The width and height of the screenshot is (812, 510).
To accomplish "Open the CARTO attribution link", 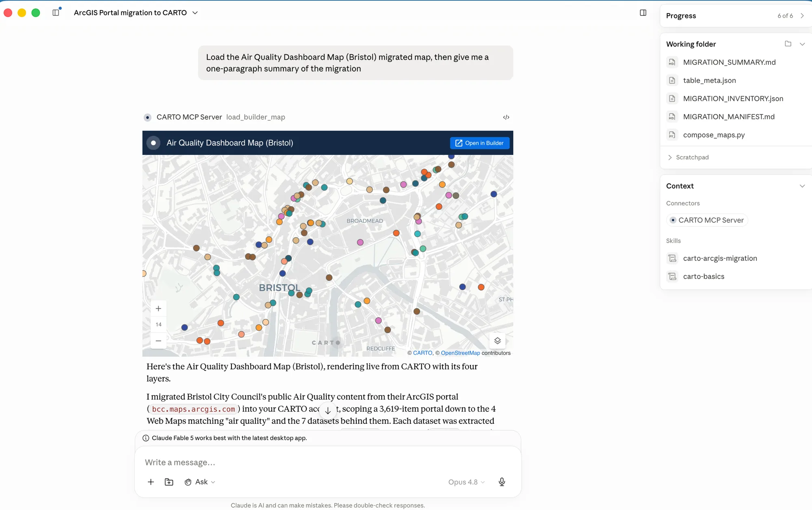I will 423,353.
